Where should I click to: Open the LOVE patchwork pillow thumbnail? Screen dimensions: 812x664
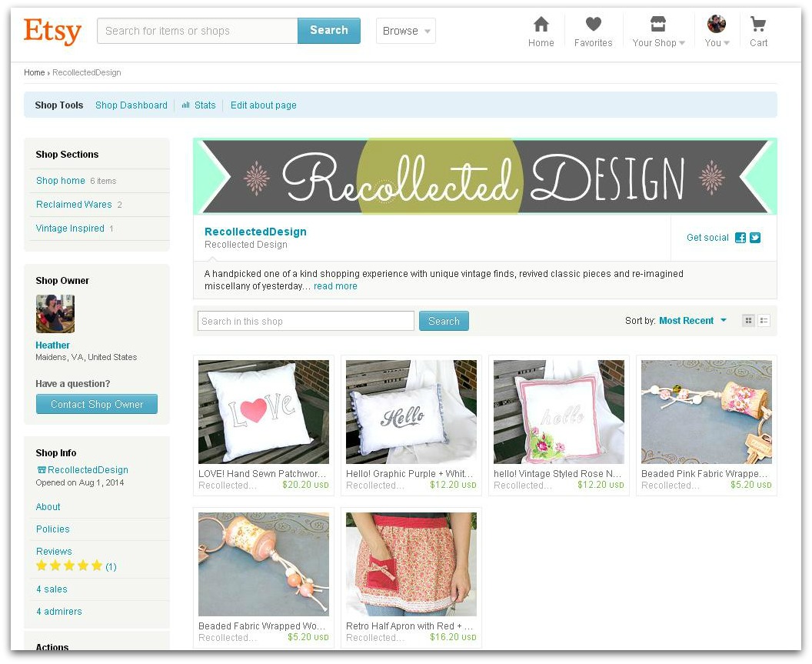tap(264, 412)
